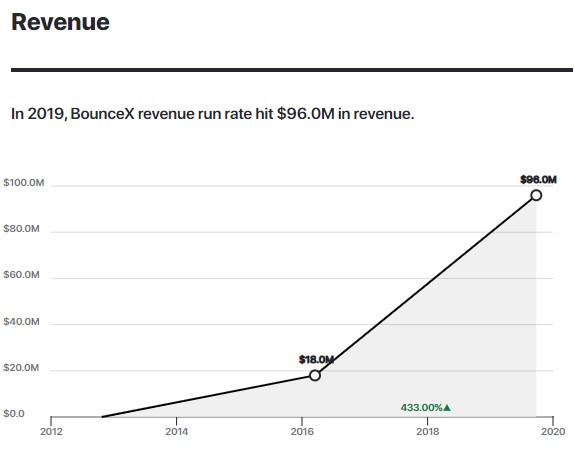The image size is (575, 458).
Task: Click the 2018 x-axis label
Action: (428, 432)
